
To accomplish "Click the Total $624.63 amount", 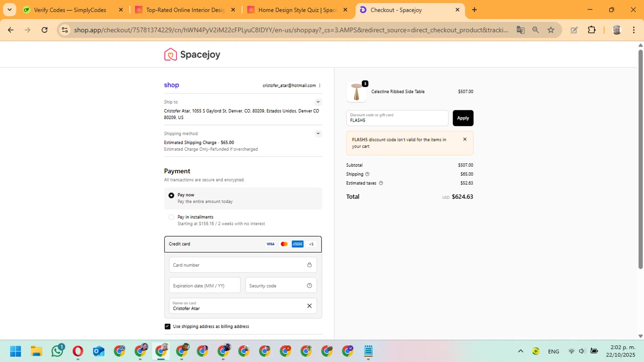I will point(462,197).
